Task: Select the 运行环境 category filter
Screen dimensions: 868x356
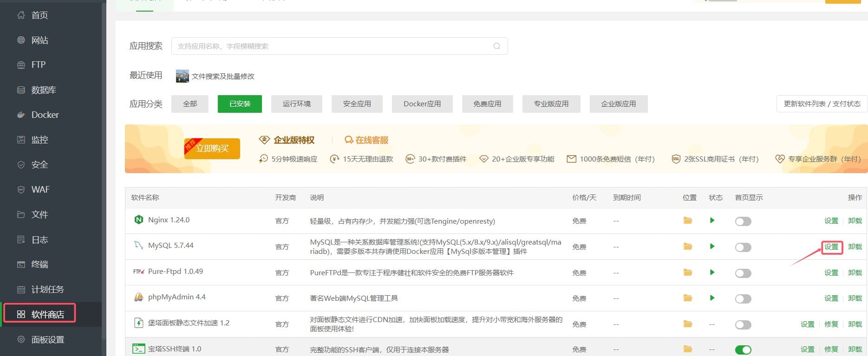Action: pyautogui.click(x=297, y=104)
